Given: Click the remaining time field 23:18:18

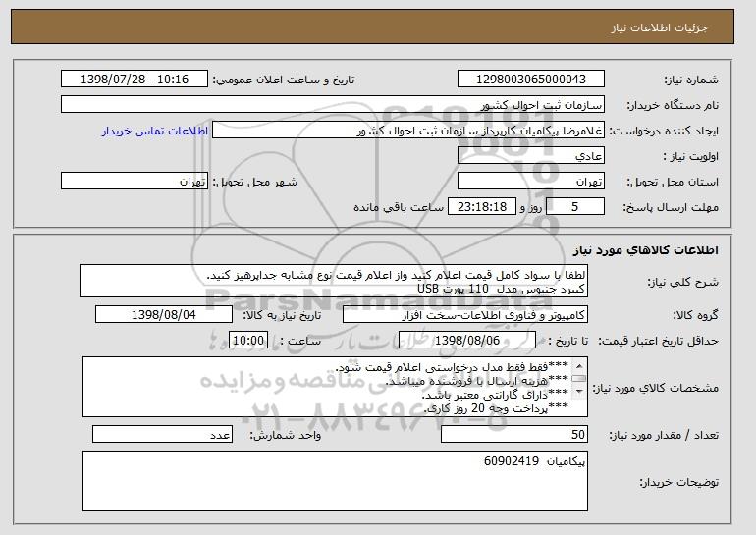Looking at the screenshot, I should click(482, 207).
